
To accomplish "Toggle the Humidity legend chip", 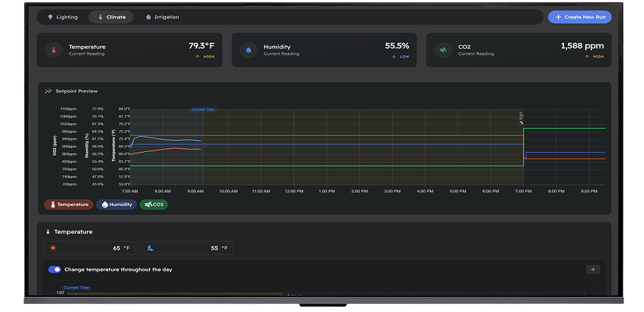I will (116, 205).
